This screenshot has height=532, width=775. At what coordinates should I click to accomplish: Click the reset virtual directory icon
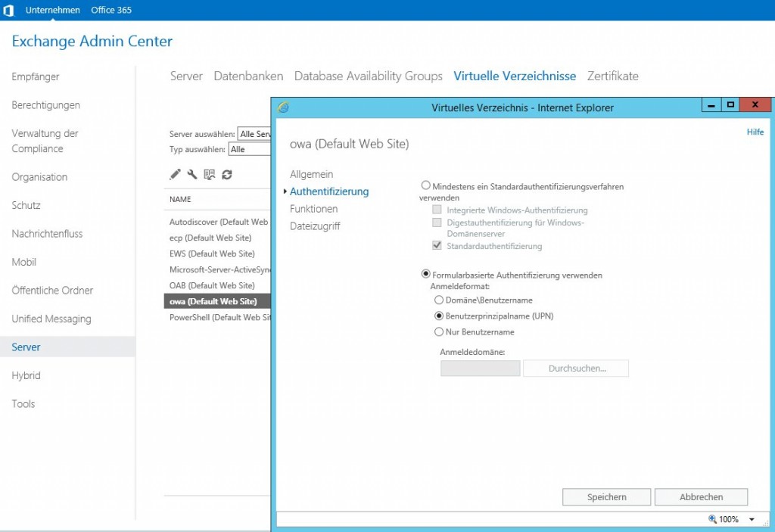(x=210, y=174)
